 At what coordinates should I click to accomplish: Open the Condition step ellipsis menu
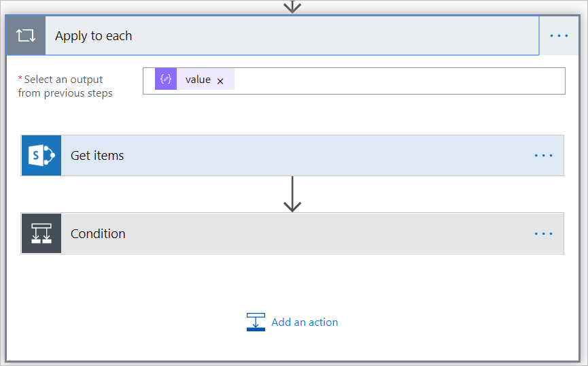[543, 233]
